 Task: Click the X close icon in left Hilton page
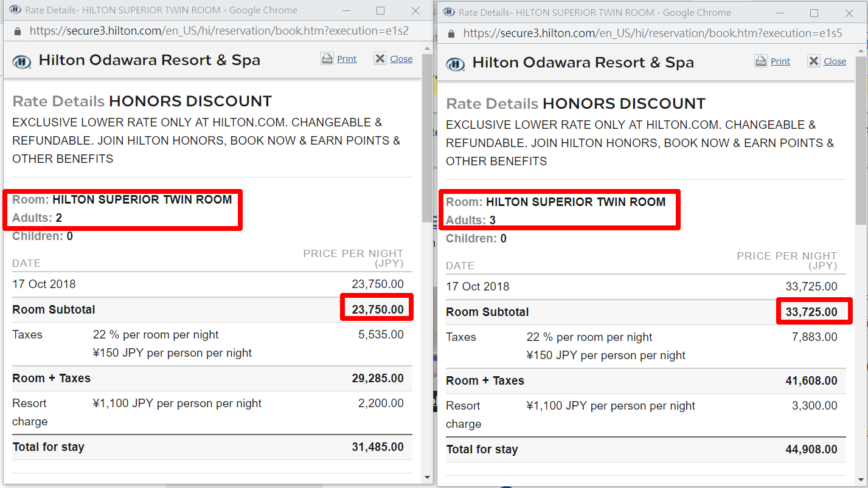(380, 59)
